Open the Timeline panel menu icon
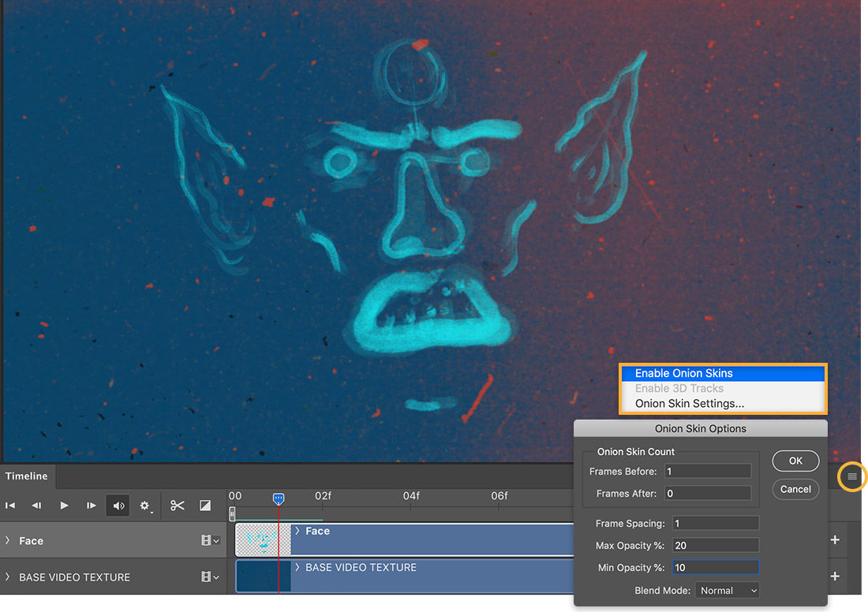The width and height of the screenshot is (868, 612). click(x=851, y=476)
